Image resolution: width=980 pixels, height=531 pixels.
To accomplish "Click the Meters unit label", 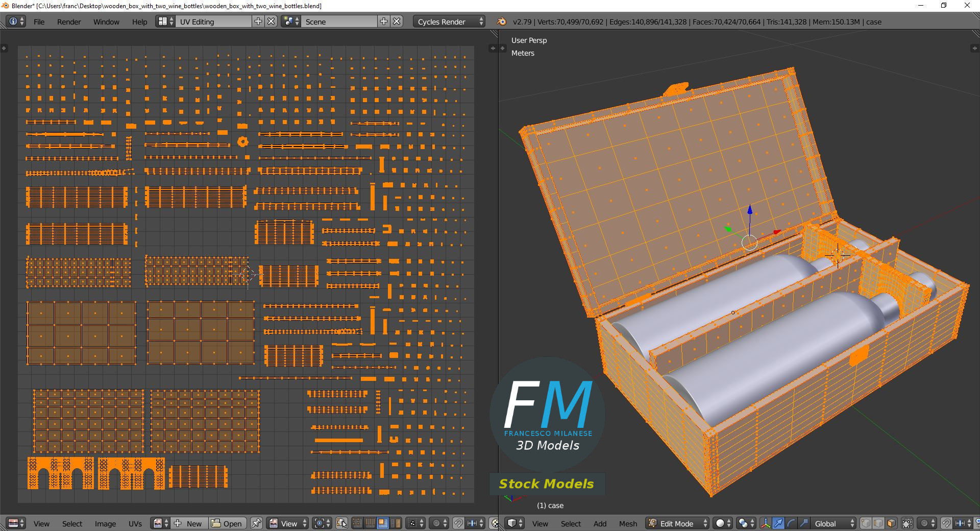I will click(523, 53).
